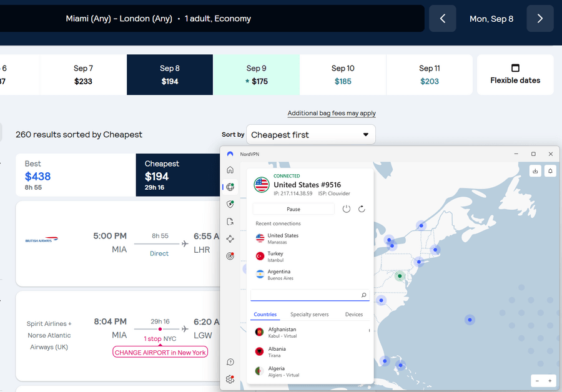Click the Flexible dates calendar icon
The image size is (562, 392).
[x=515, y=67]
